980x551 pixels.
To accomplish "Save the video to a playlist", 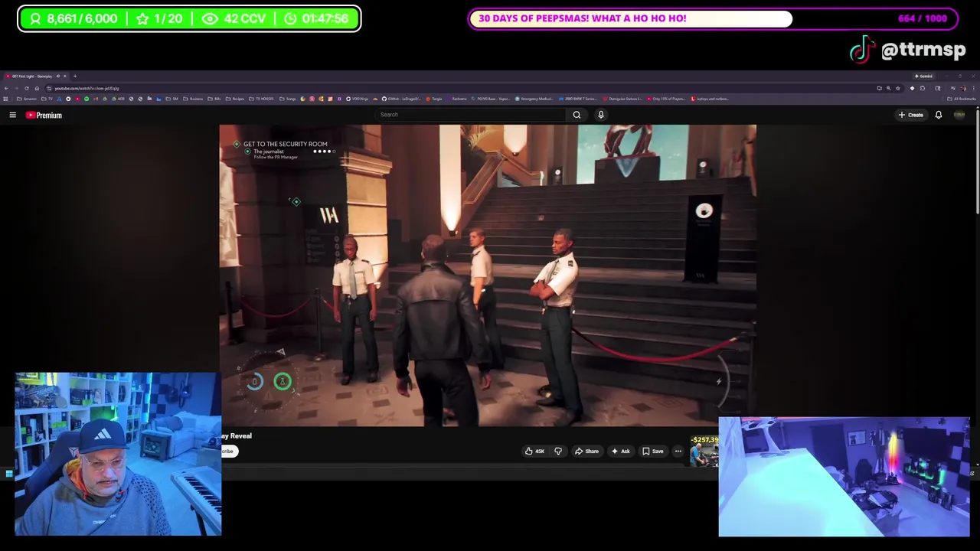I will [653, 452].
